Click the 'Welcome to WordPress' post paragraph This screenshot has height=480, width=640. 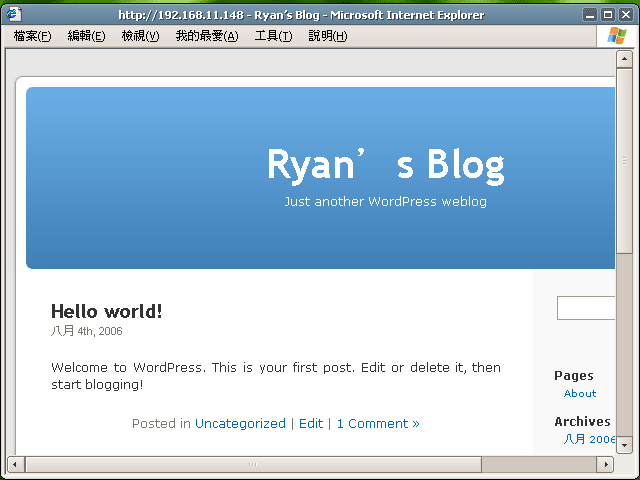(x=276, y=376)
